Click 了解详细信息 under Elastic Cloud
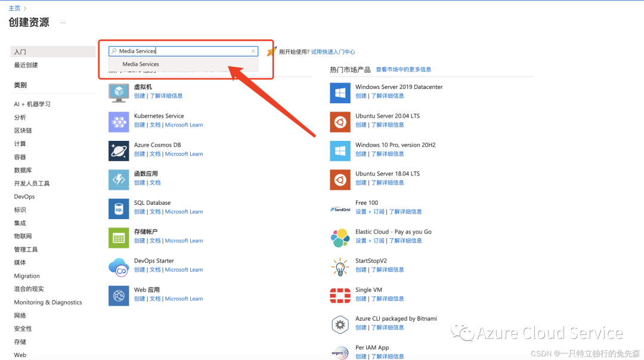Image resolution: width=644 pixels, height=360 pixels. pyautogui.click(x=405, y=241)
